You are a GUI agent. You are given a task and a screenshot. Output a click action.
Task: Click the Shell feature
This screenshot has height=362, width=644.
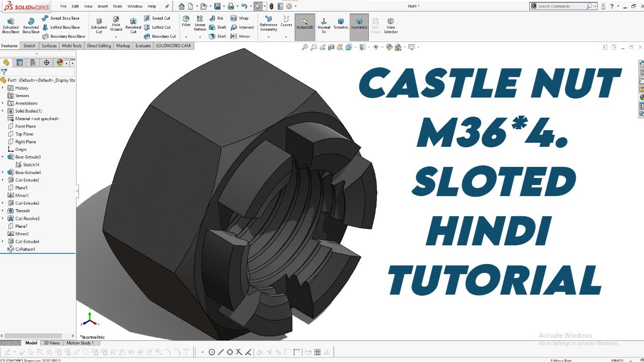pos(218,36)
